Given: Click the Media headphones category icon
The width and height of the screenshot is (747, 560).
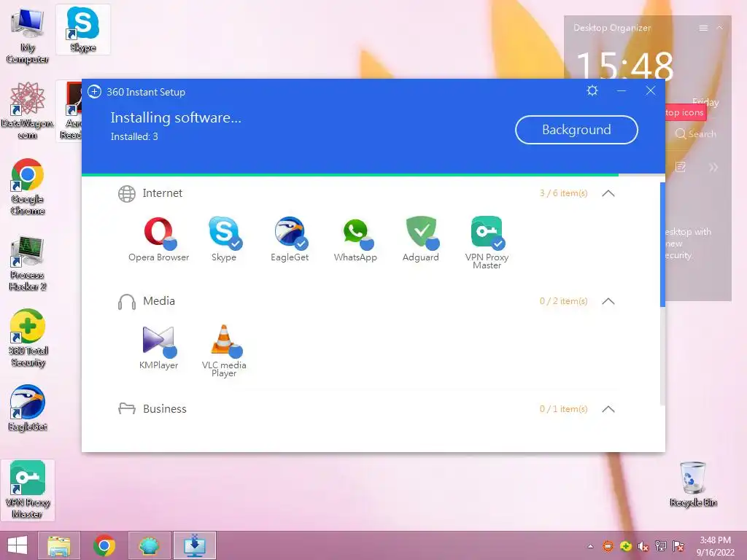Looking at the screenshot, I should tap(127, 302).
